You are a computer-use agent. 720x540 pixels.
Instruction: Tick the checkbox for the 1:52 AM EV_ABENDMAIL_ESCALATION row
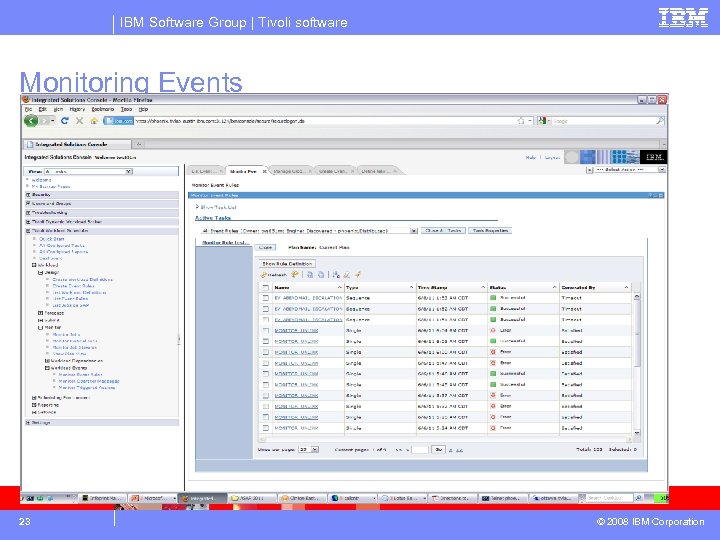pos(265,309)
